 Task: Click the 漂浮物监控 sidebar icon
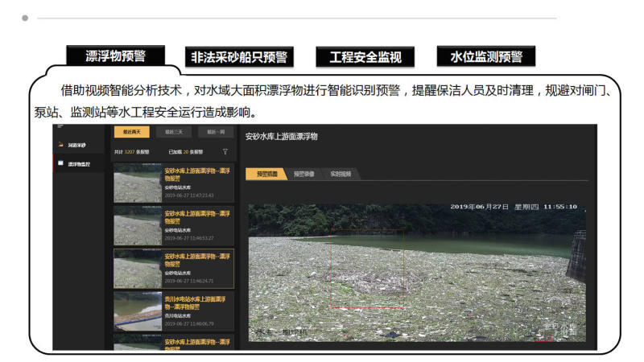60,163
